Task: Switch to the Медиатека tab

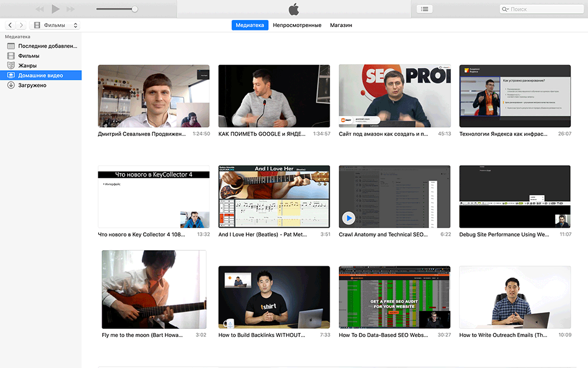Action: coord(250,25)
